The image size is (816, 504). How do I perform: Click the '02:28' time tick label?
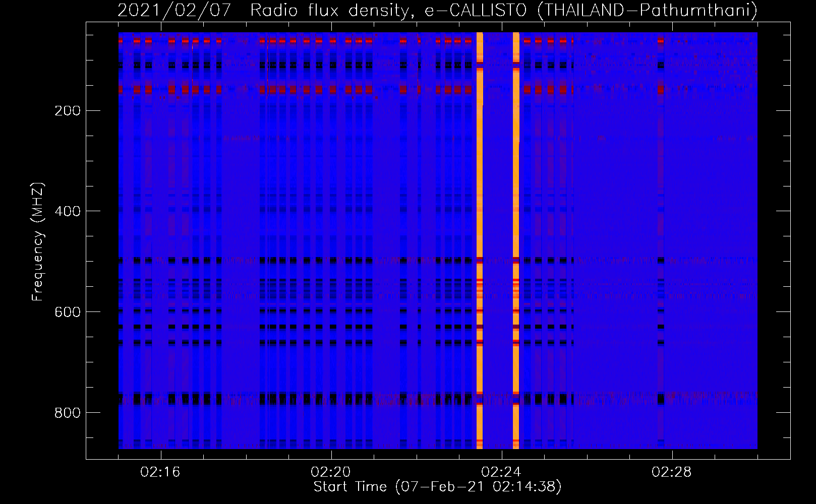coord(672,472)
